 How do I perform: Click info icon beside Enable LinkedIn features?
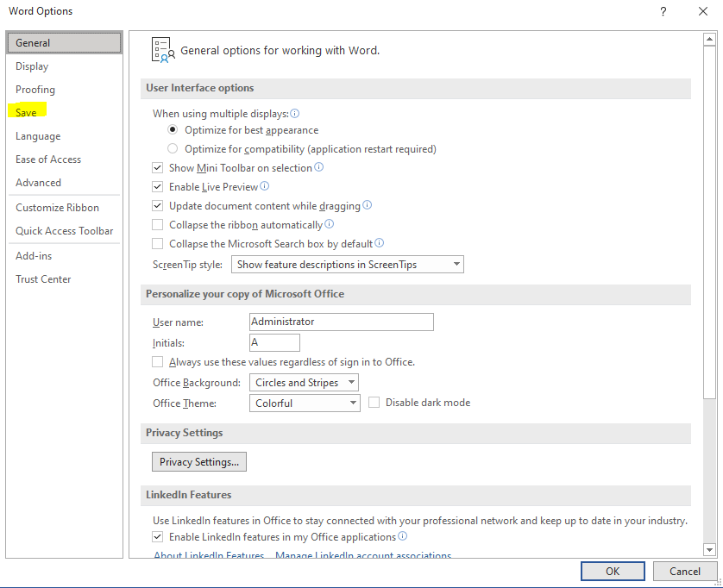click(403, 536)
